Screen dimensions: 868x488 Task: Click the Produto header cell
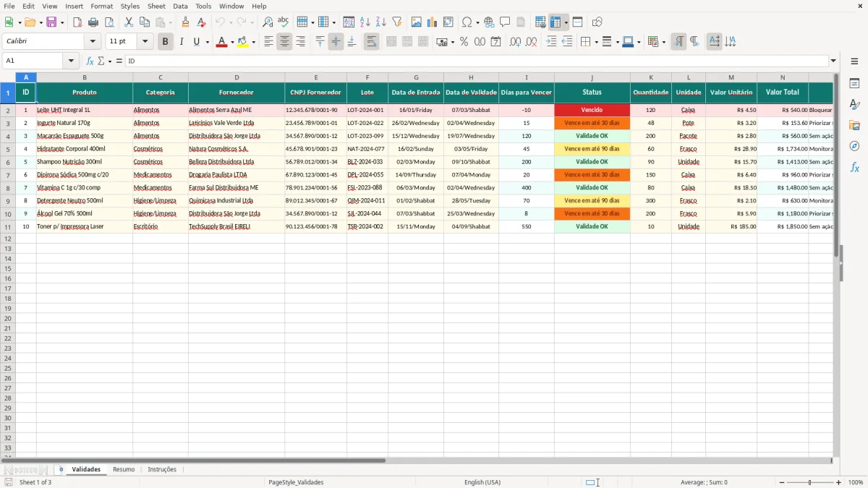[85, 93]
